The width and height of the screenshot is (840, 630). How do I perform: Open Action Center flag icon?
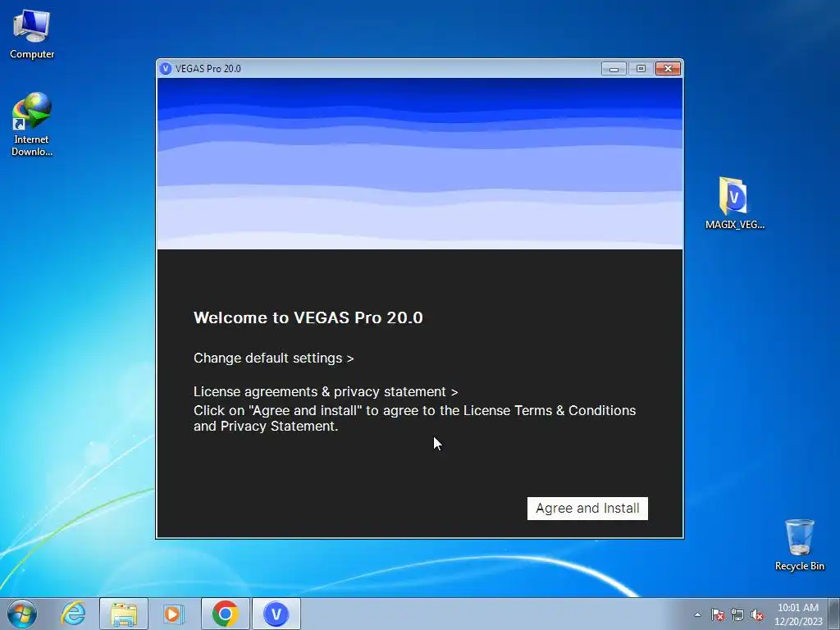718,614
